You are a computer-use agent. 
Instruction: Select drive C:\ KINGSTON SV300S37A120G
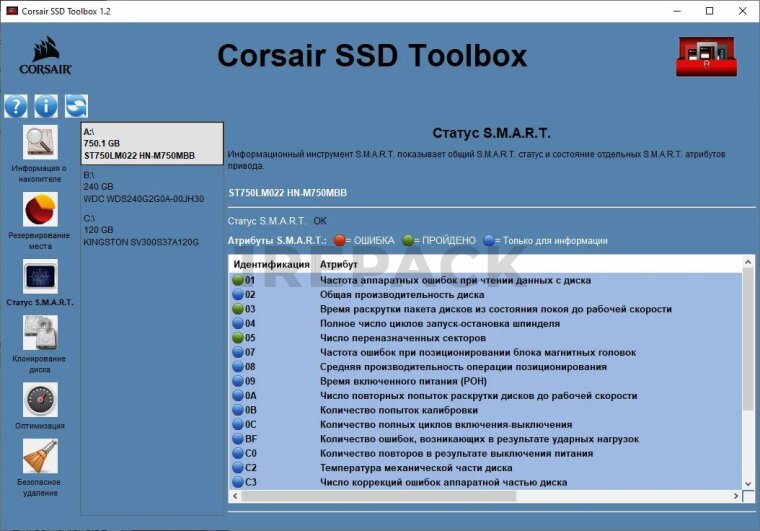pos(152,230)
